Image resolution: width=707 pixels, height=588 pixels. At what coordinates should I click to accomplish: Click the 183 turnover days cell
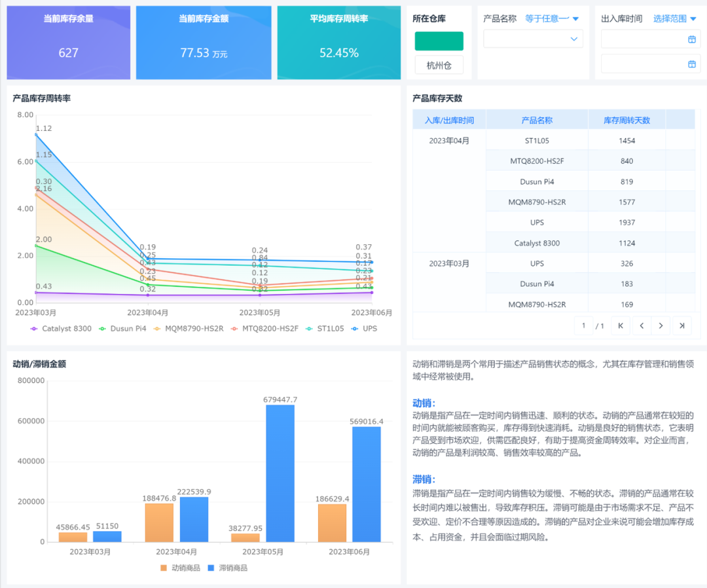626,284
